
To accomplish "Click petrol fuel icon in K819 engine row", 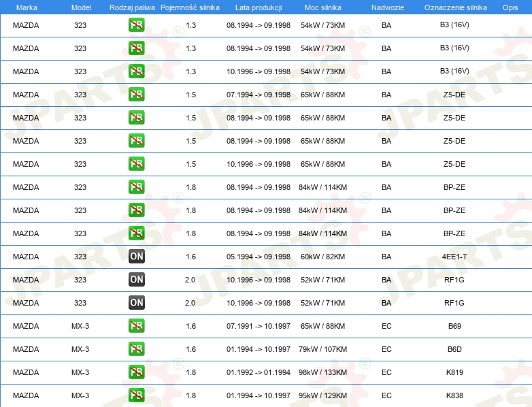I will pyautogui.click(x=136, y=372).
